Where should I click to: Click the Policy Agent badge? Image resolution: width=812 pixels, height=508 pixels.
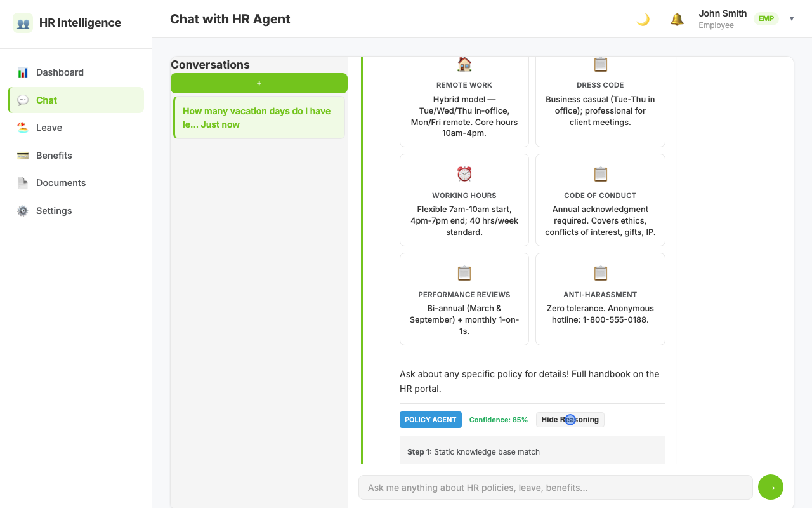tap(431, 420)
